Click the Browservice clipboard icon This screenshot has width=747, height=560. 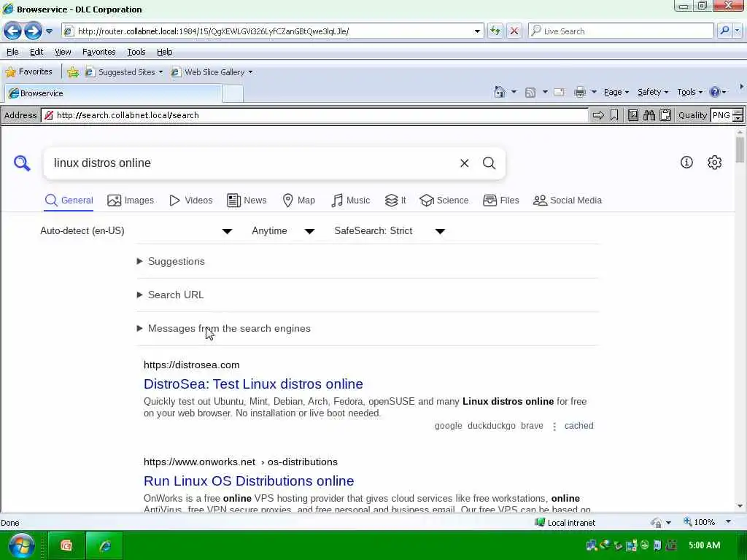tap(665, 115)
